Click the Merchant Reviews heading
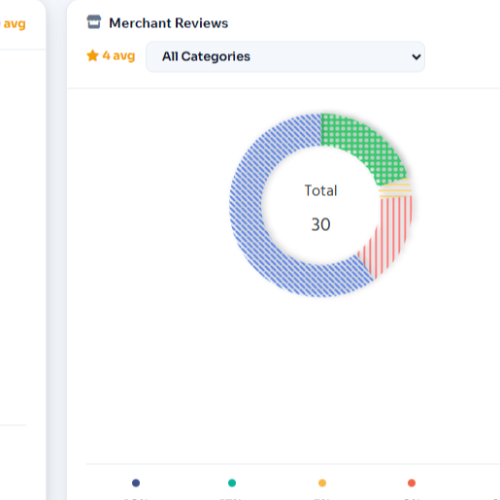Image resolution: width=500 pixels, height=500 pixels. point(169,23)
